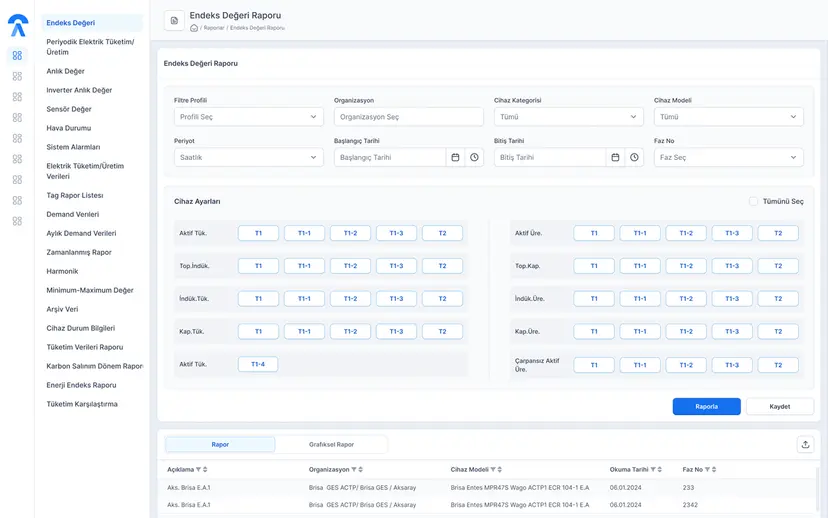Open the clock time picker for Bitiş Tarihi
The height and width of the screenshot is (518, 828).
tap(634, 157)
